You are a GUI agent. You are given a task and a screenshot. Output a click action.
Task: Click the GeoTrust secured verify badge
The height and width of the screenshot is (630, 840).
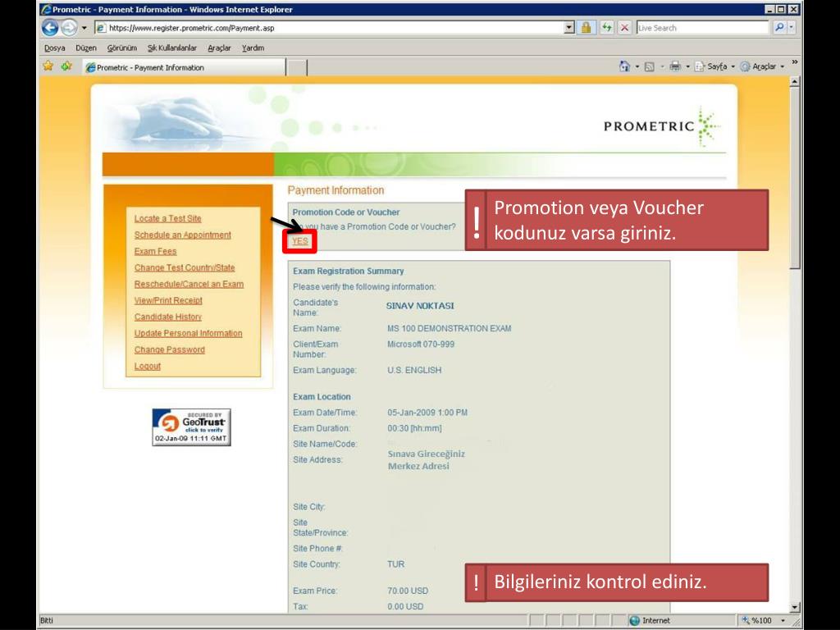point(191,427)
